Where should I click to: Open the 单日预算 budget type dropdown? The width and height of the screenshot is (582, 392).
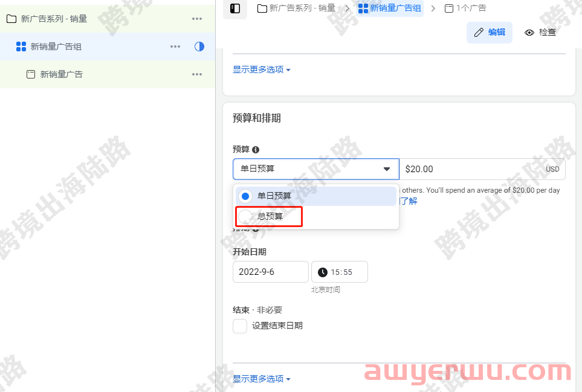[x=316, y=169]
